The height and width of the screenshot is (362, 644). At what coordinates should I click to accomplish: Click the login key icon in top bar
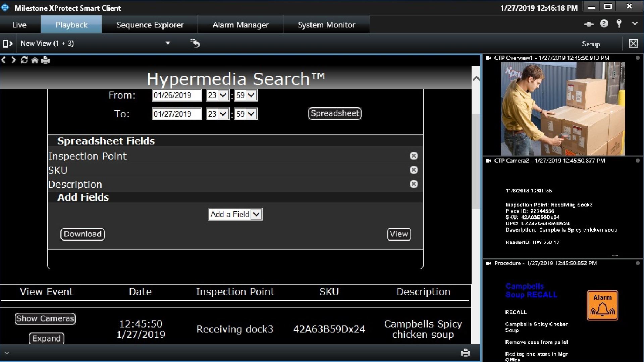619,24
